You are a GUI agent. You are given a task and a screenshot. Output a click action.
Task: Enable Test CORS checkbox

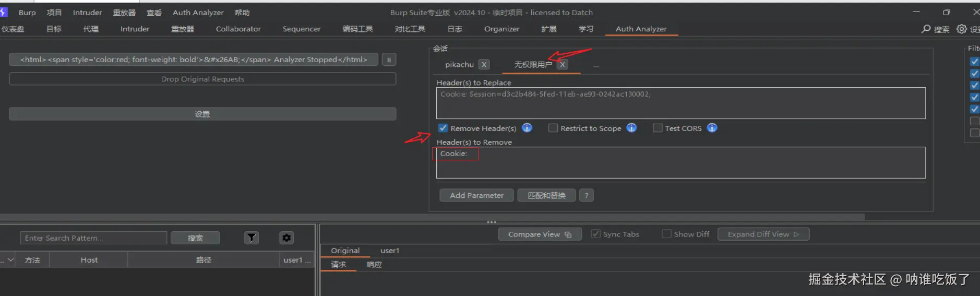click(658, 128)
